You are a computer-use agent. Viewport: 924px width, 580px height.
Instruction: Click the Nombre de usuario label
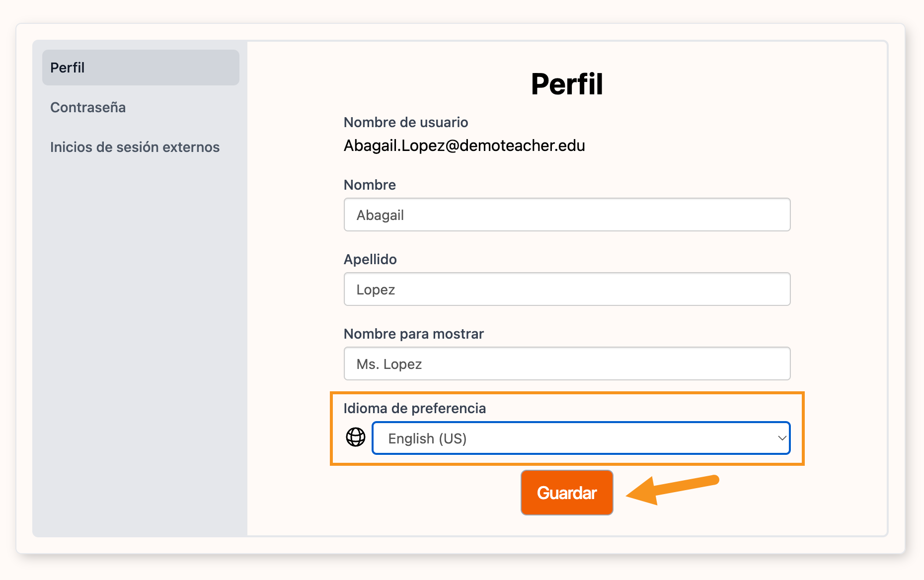406,122
